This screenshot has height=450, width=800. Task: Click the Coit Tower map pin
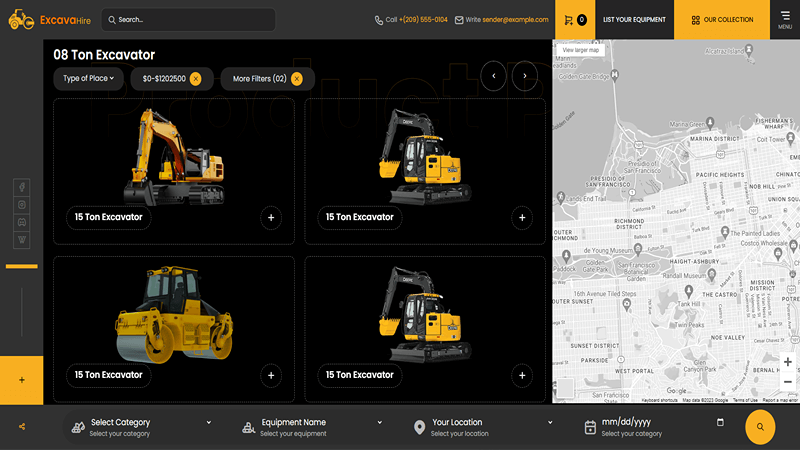coord(790,137)
